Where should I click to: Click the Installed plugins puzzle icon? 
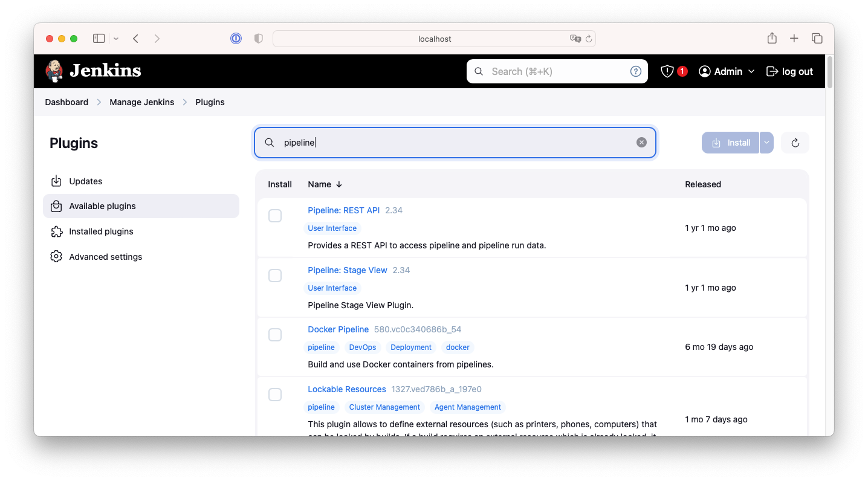(56, 231)
